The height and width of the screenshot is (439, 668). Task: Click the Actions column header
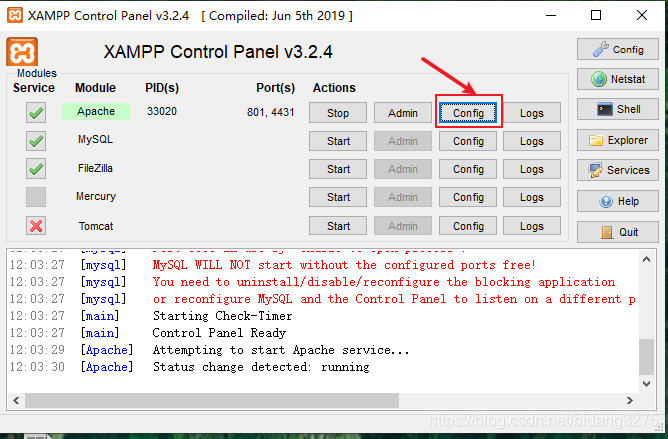(x=334, y=88)
